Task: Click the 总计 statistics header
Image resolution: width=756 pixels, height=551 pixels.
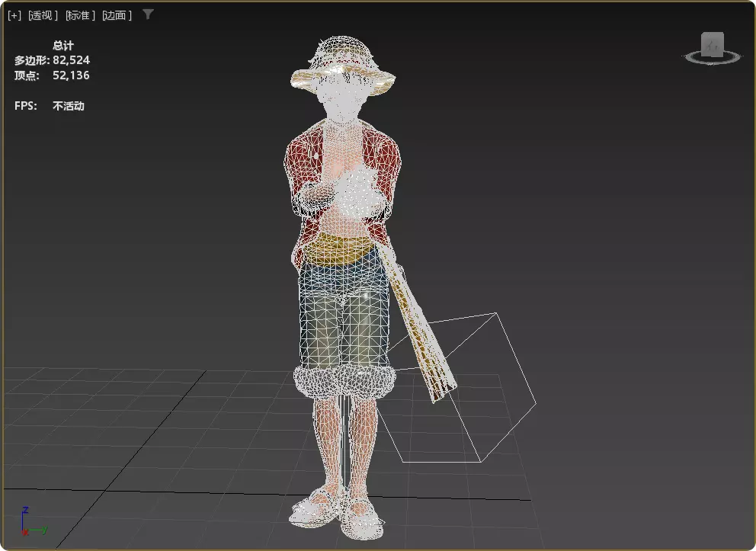Action: coord(63,46)
